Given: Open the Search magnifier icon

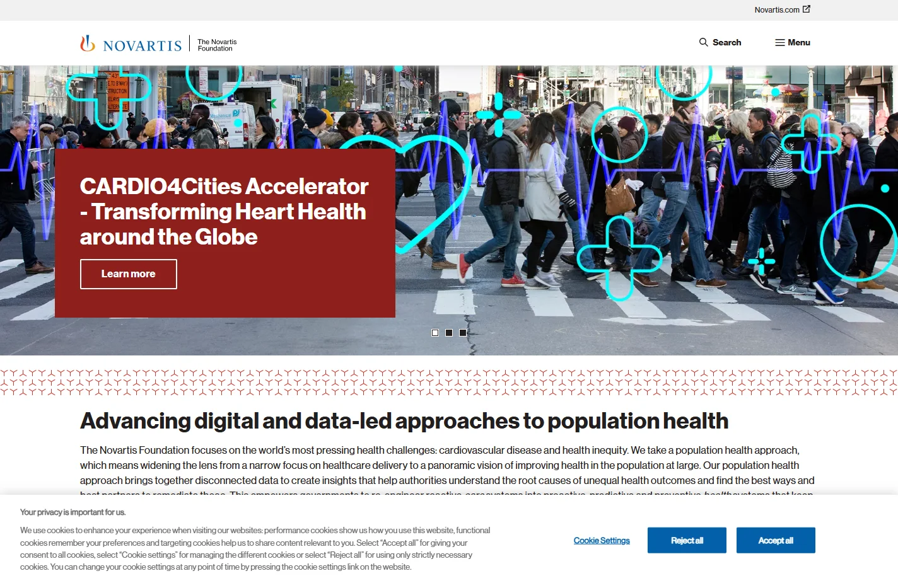Looking at the screenshot, I should click(703, 42).
